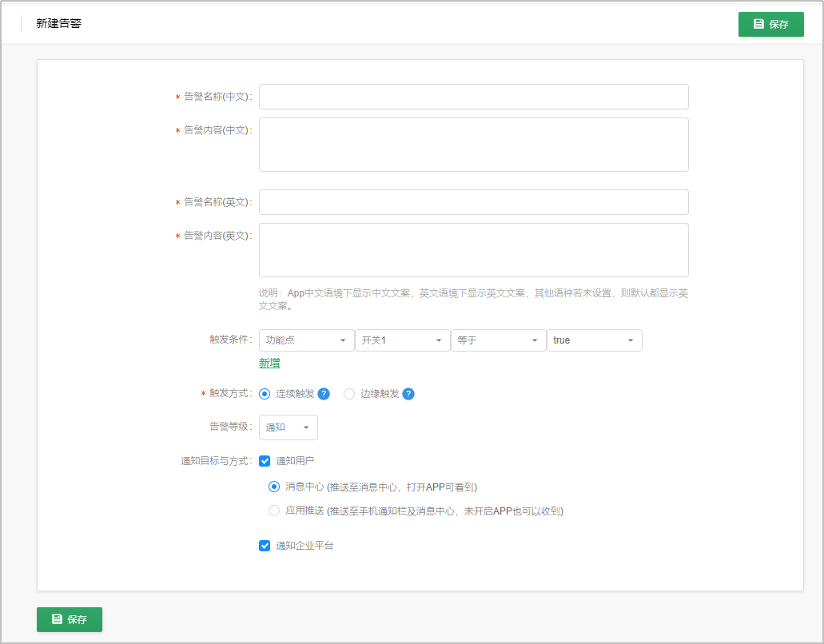Click the bottom-left 保存 button

[x=70, y=619]
